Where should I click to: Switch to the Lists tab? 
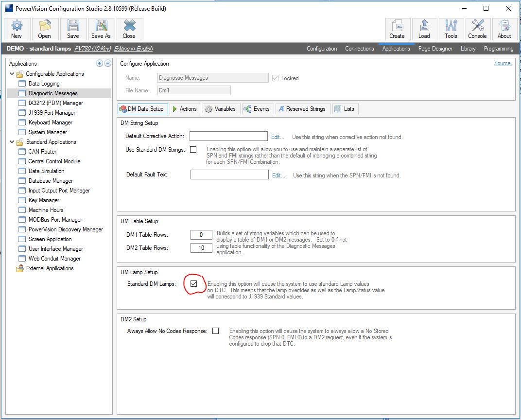coord(345,109)
